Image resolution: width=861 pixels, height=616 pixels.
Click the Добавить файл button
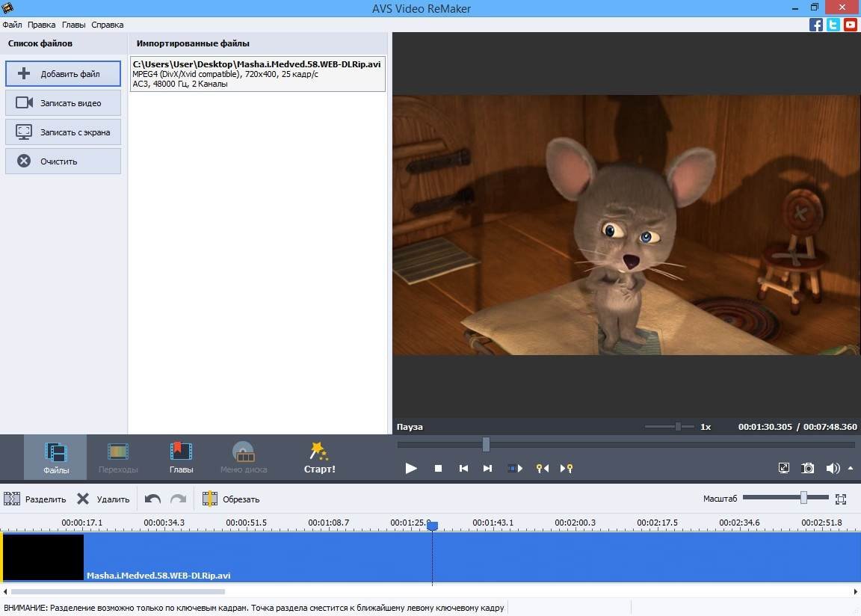click(x=63, y=74)
